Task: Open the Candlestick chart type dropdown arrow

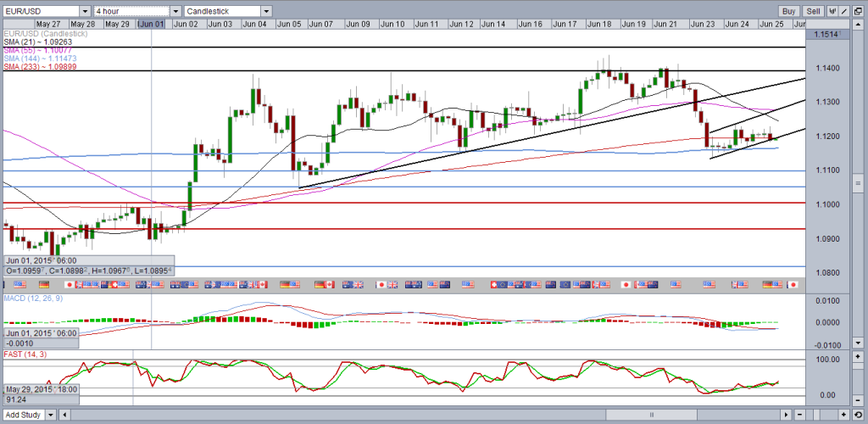Action: [x=266, y=11]
